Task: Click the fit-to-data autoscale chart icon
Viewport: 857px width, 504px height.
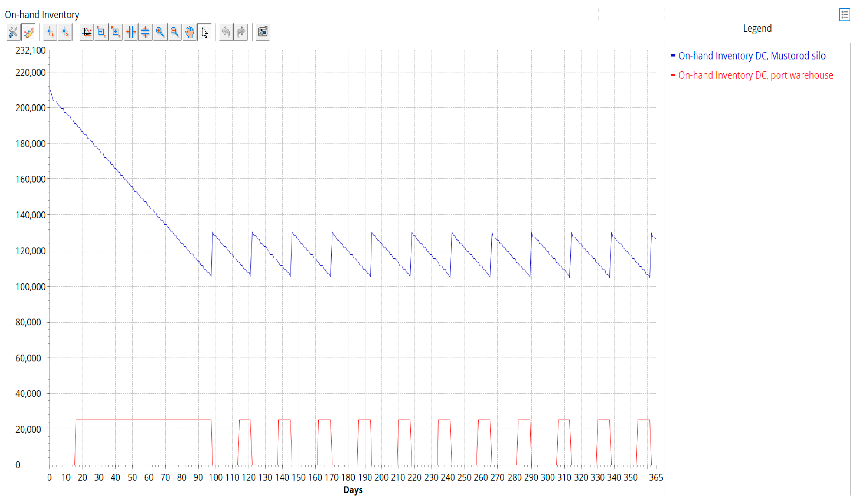Action: [87, 32]
